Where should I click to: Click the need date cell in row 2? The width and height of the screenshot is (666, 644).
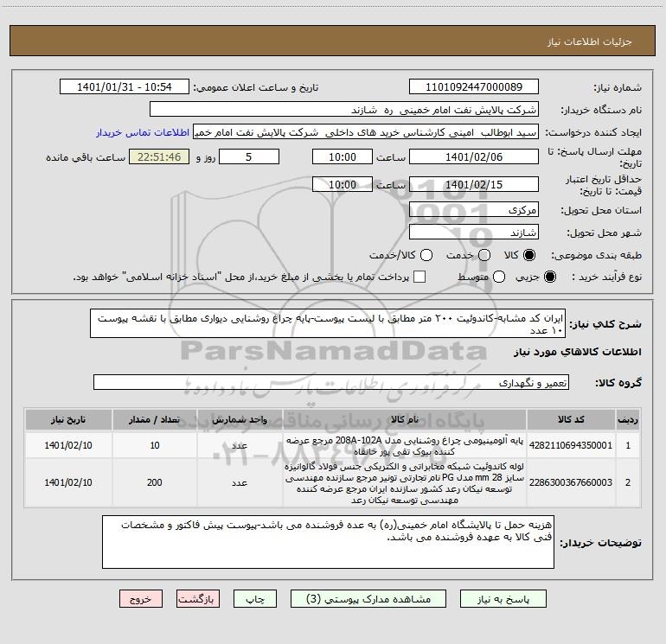[68, 482]
